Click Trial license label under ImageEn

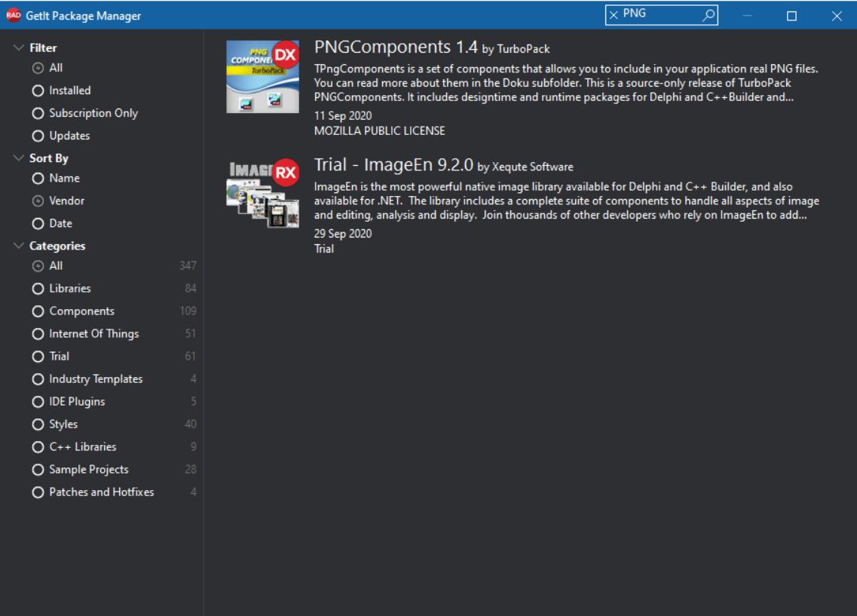point(323,249)
